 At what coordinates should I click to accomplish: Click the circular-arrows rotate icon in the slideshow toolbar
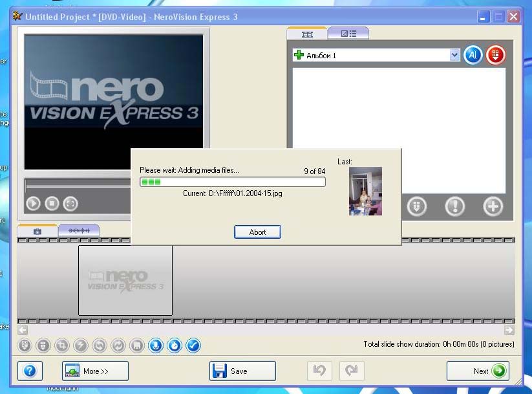tap(100, 345)
